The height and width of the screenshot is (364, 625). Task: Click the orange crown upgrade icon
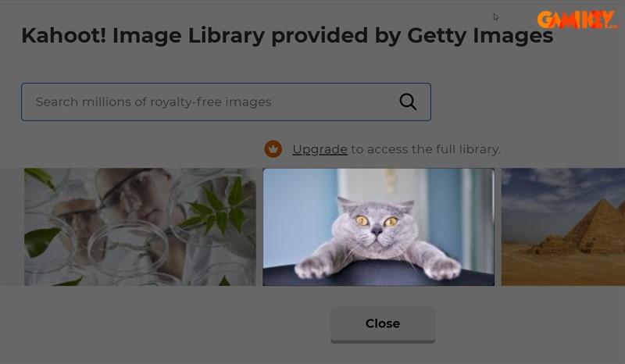coord(273,149)
